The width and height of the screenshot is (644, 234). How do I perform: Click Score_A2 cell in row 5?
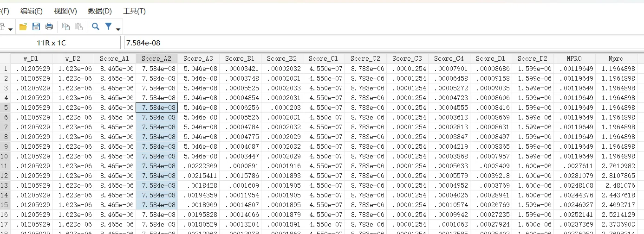tap(156, 108)
